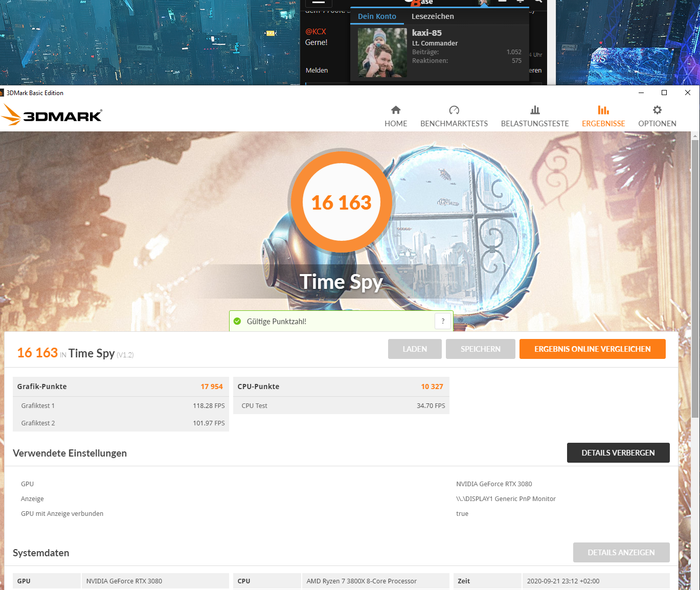Click the Melden link in forum

(317, 70)
